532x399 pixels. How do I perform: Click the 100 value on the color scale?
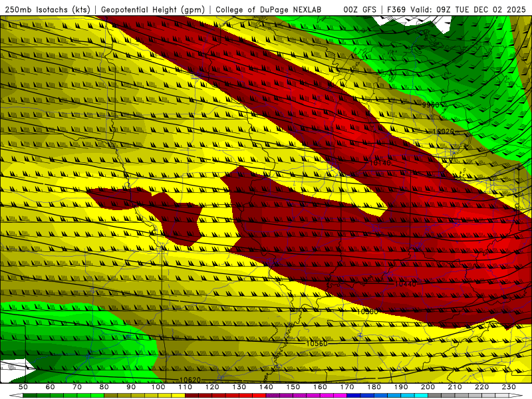point(158,387)
